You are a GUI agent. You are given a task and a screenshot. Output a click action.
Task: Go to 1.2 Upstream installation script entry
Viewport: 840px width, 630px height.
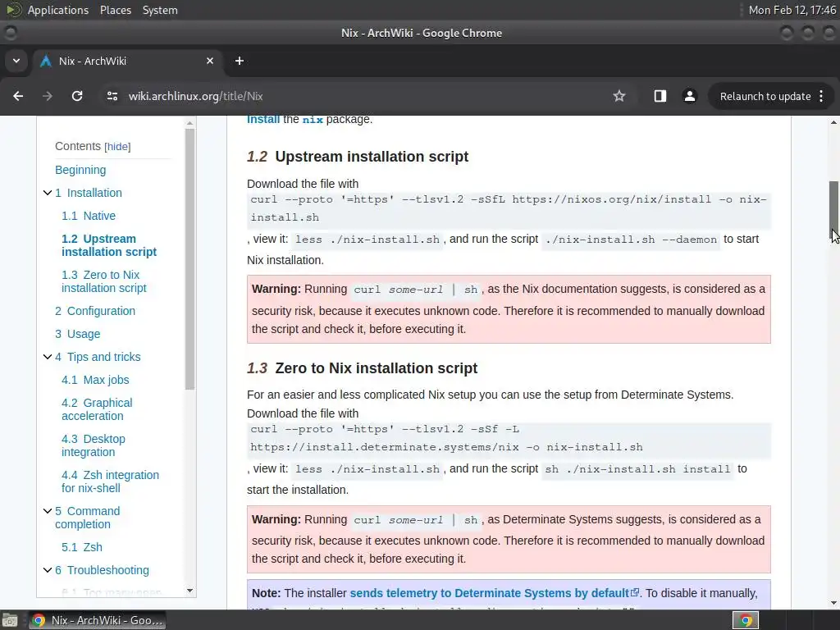pyautogui.click(x=109, y=245)
